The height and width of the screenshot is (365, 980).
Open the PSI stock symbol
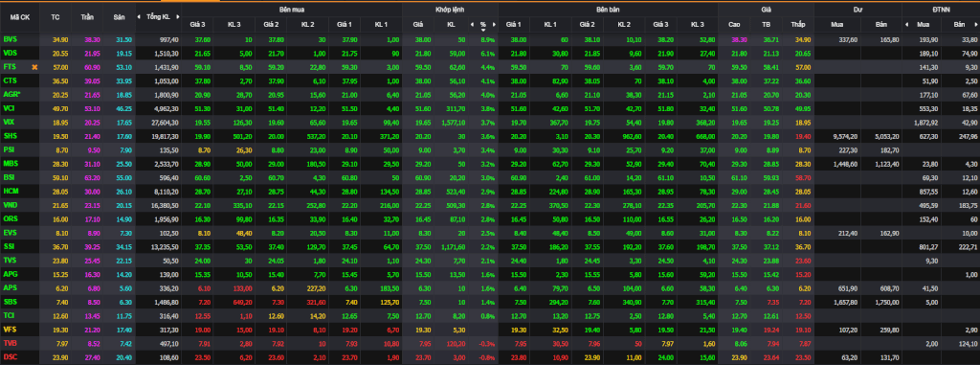click(9, 149)
